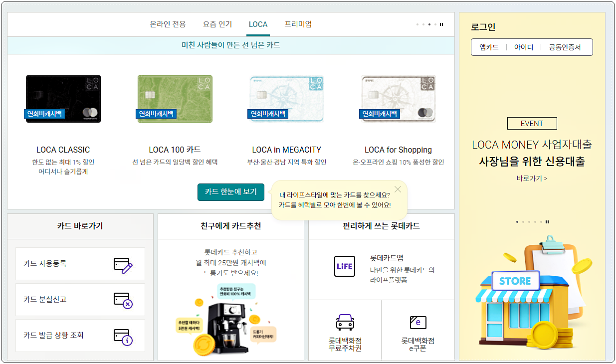Choose 공동인증서 login method
Screen dimensions: 616x364
tap(565, 47)
